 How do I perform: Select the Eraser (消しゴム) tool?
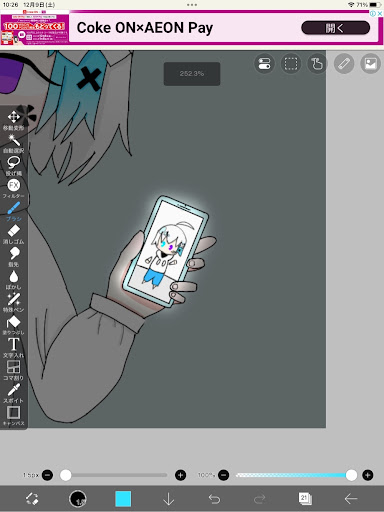click(13, 234)
